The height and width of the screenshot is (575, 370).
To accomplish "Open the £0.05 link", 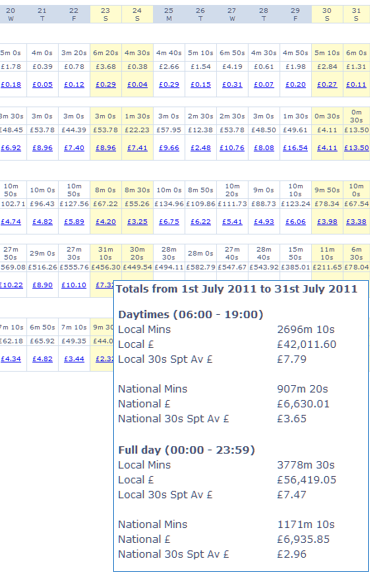I will point(43,84).
